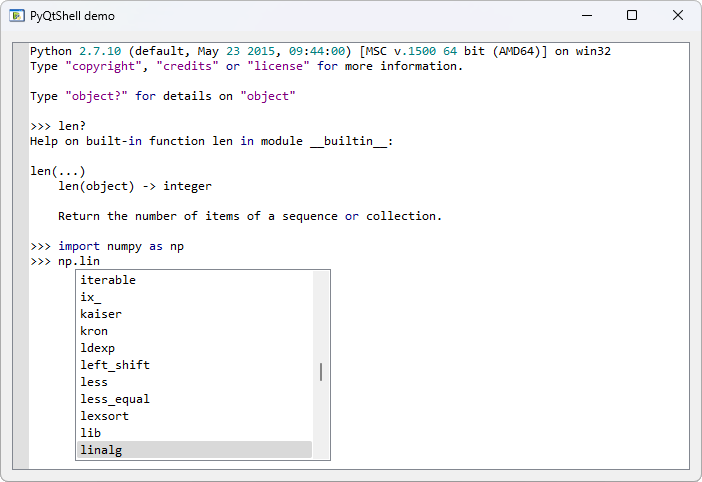
Task: Pick 'lib' from the autocomplete suggestions
Action: pyautogui.click(x=91, y=433)
